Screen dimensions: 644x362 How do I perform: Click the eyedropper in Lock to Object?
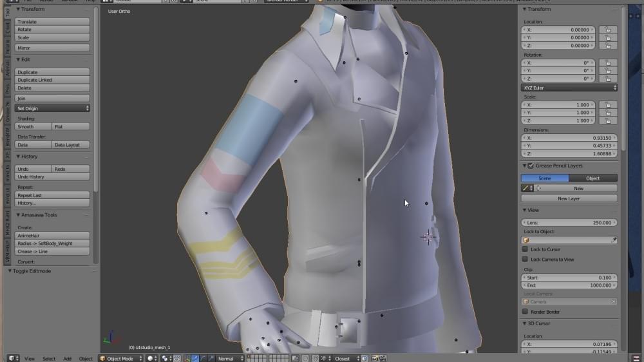click(613, 240)
